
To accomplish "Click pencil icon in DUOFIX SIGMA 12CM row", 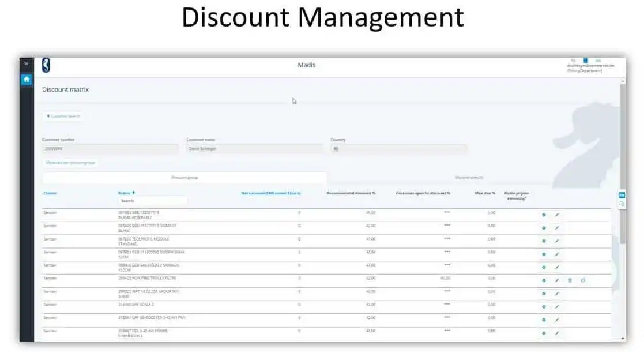I will (557, 254).
